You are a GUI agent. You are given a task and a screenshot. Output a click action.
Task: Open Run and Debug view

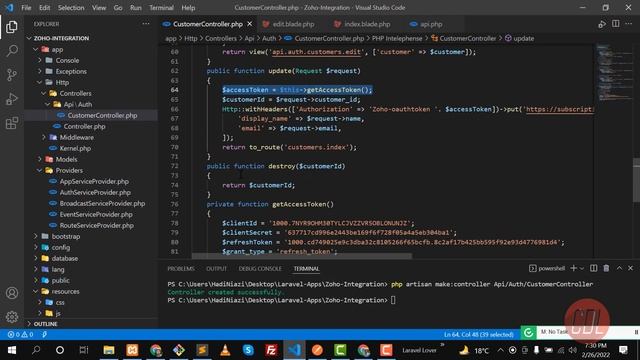point(12,99)
